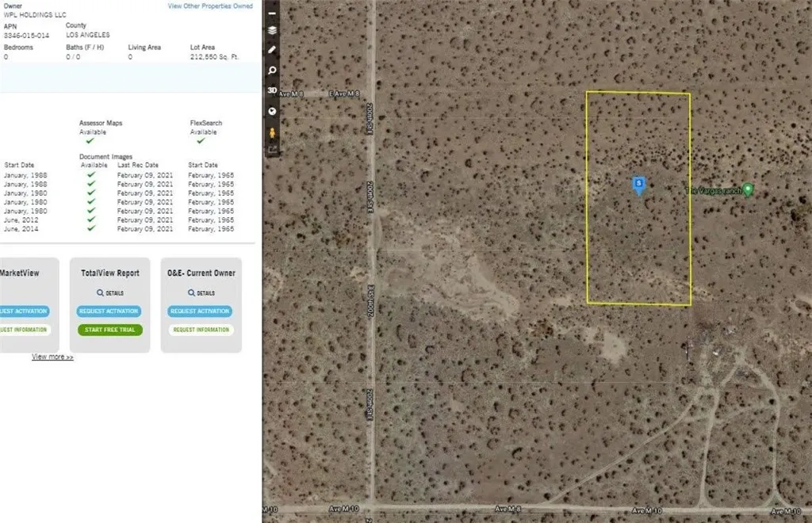This screenshot has width=812, height=523.
Task: Open Details in O&E- Current Owner card
Action: [201, 293]
